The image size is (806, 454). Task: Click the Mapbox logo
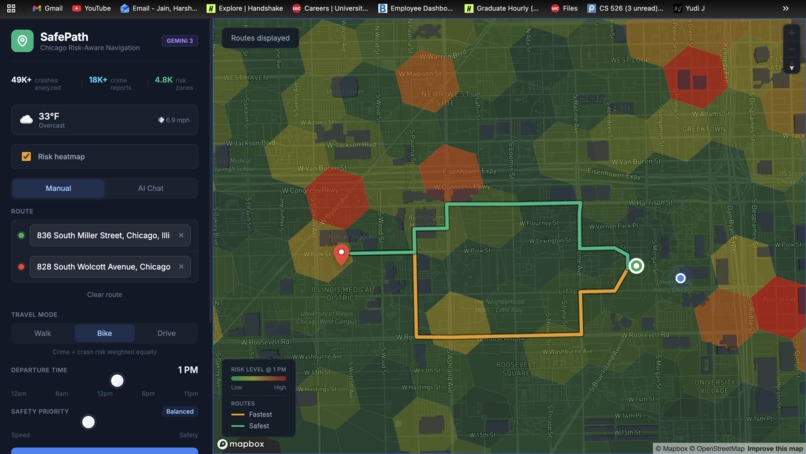pos(241,444)
